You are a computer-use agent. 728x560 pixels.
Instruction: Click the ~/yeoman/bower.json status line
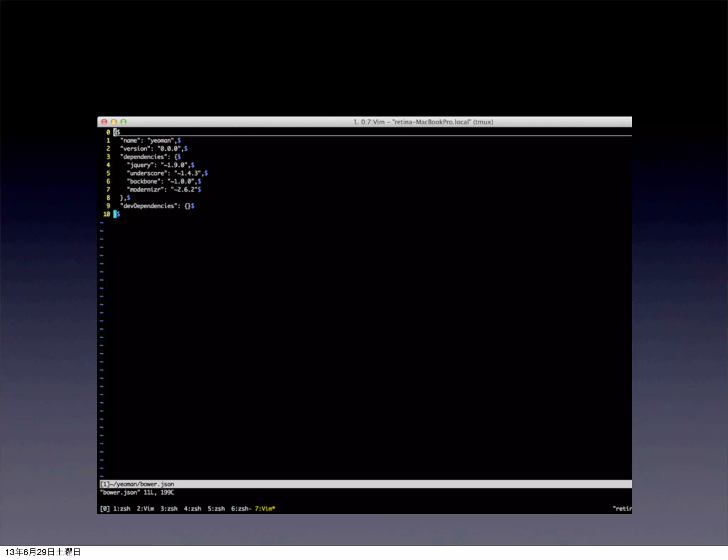[x=137, y=484]
